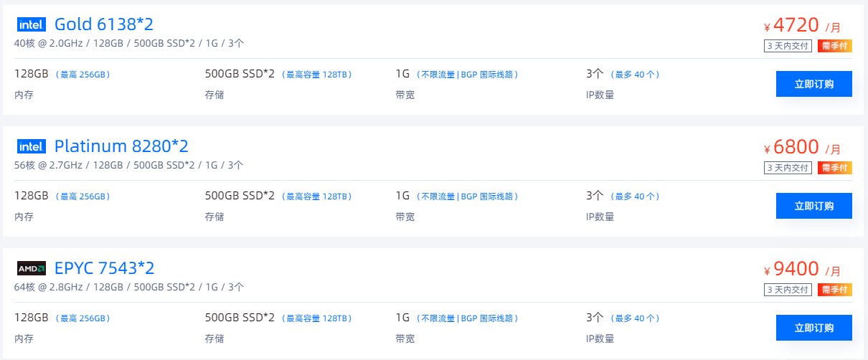Order the Gold 6138*2 server now
868x360 pixels.
[814, 84]
